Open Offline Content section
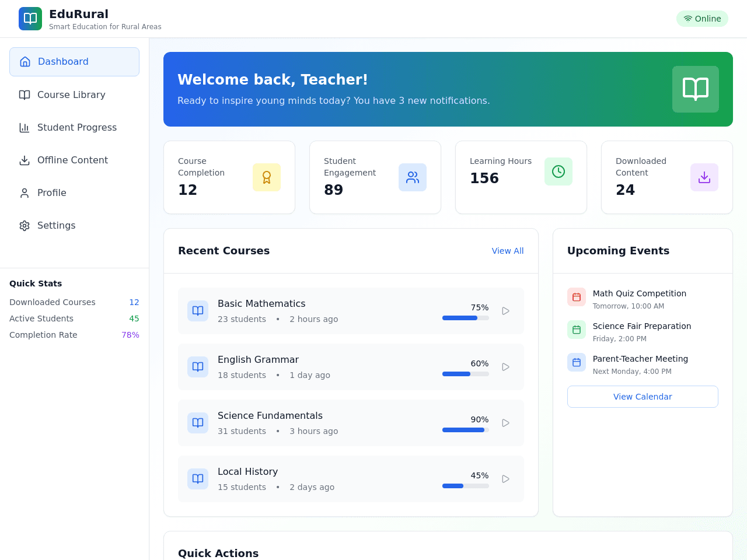This screenshot has width=747, height=560. point(74,160)
